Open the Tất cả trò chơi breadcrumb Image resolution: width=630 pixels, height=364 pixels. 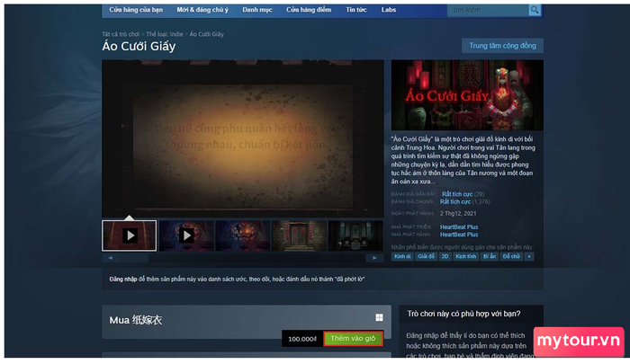(121, 34)
